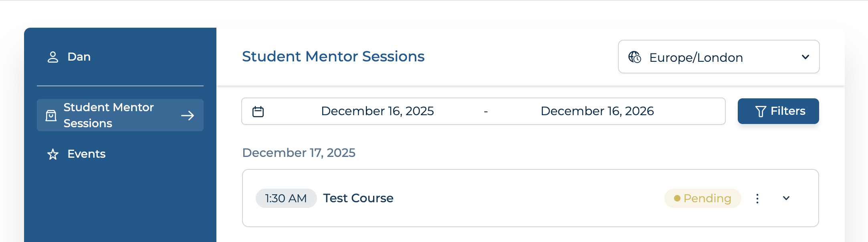Click the Filters button label
Viewport: 868px width, 242px height.
(787, 111)
